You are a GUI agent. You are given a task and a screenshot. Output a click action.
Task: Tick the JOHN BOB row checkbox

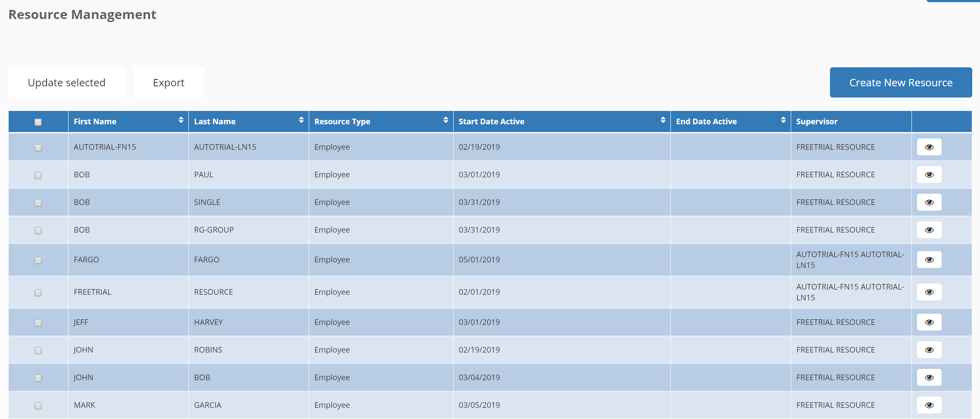38,378
